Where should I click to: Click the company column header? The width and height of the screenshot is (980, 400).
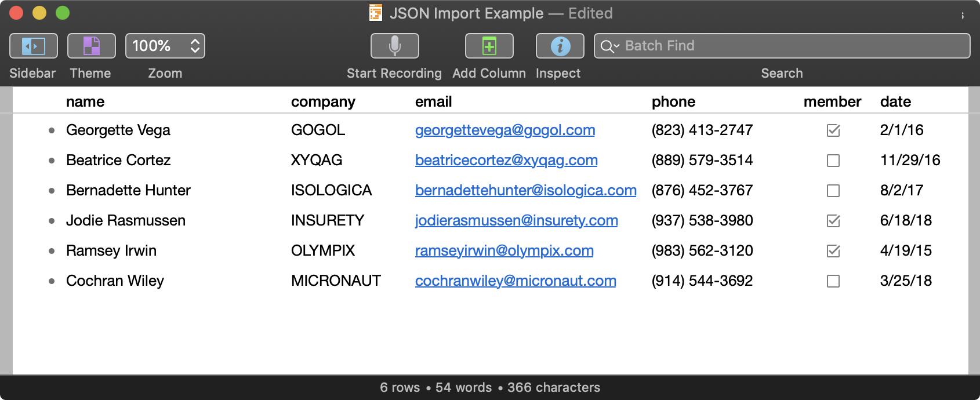coord(323,101)
